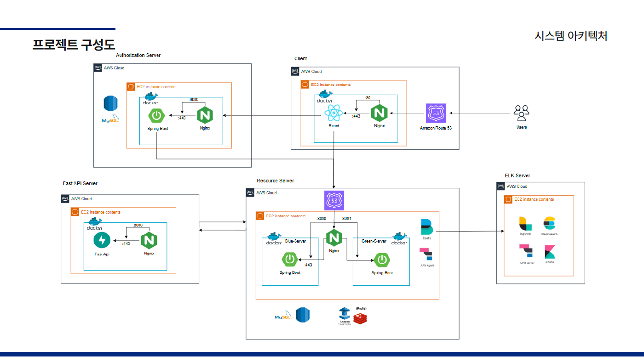This screenshot has width=644, height=362.
Task: Click the '프로젝트 구성도' slide title
Action: 74,45
